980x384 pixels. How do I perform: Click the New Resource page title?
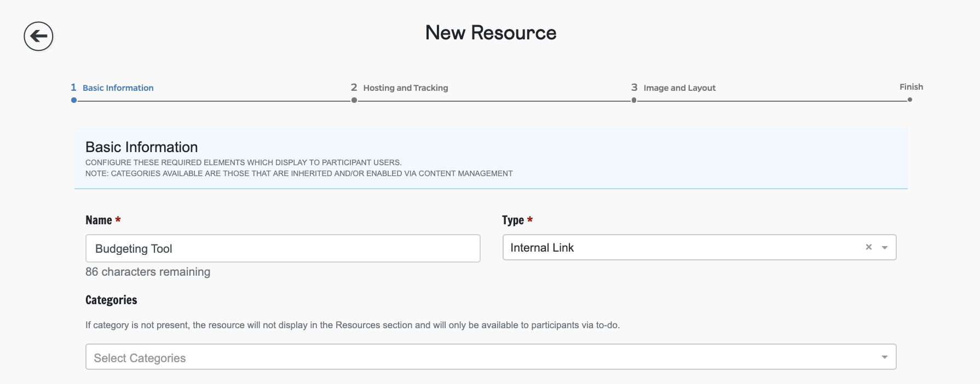(491, 33)
